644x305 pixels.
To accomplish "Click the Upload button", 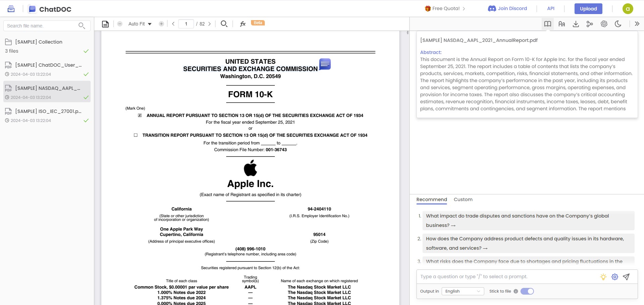I will click(x=588, y=9).
